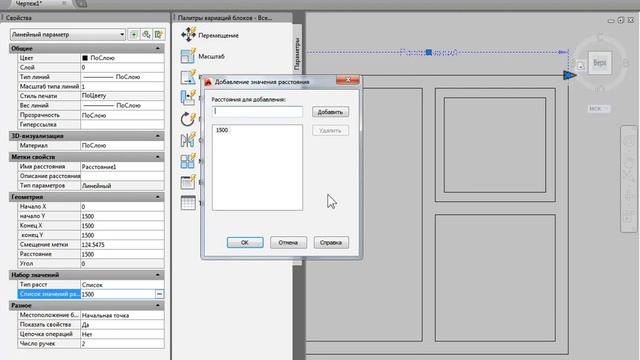
Task: Click the Стиль печати ПоЦвету value
Action: pyautogui.click(x=122, y=96)
